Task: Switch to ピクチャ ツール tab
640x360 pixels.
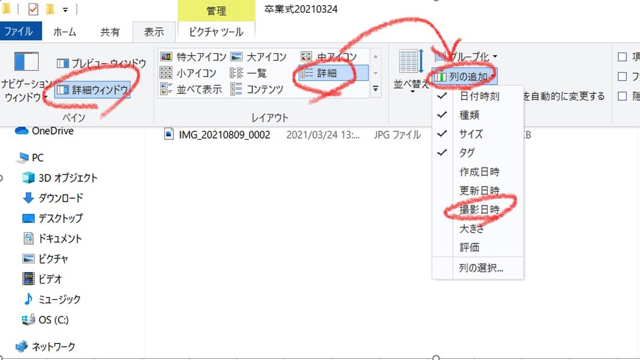Action: (216, 32)
